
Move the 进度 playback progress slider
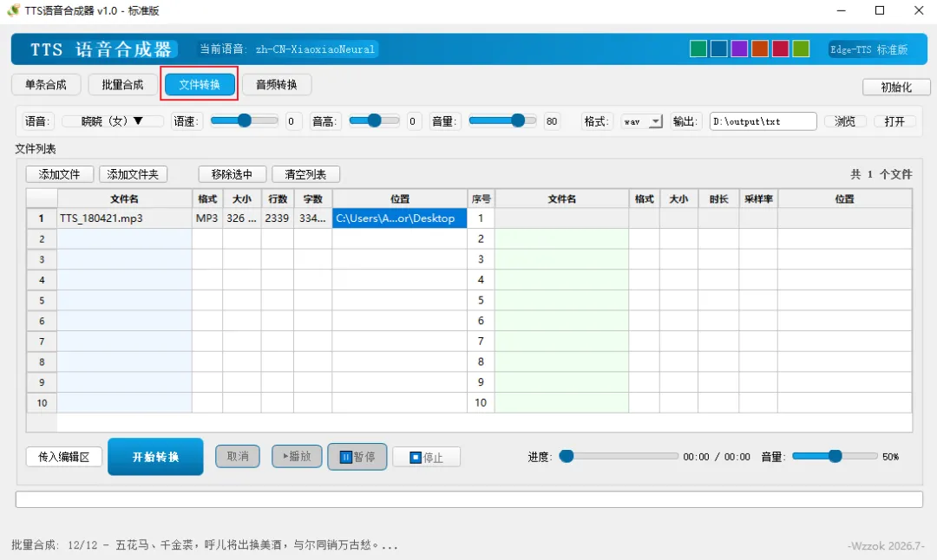click(x=619, y=456)
